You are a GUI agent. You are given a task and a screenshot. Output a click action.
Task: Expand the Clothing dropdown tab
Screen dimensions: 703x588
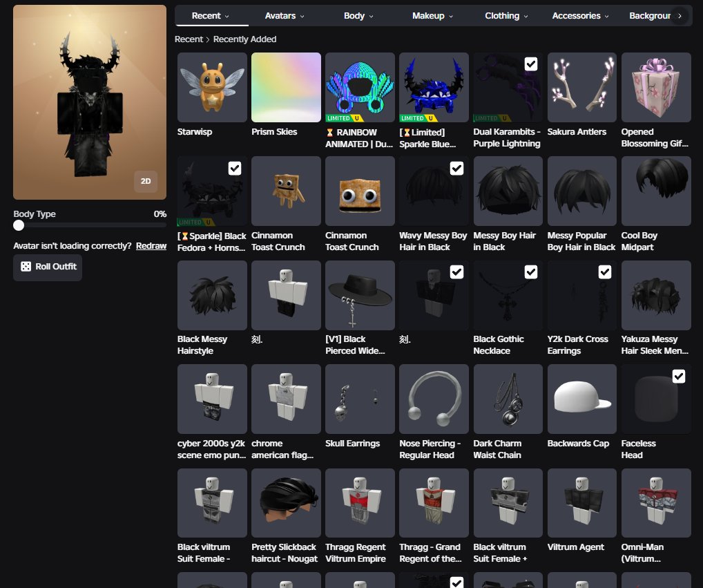click(x=506, y=16)
